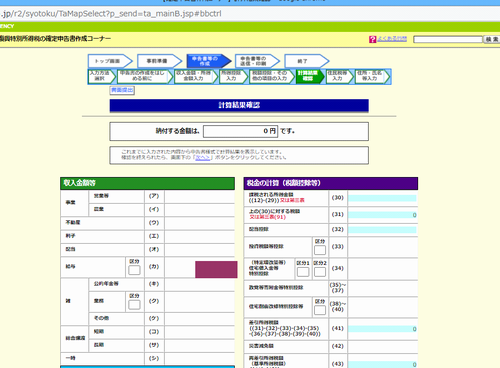This screenshot has height=368, width=500.
Task: Click the 計算結果確認 blue title bar
Action: 239,105
